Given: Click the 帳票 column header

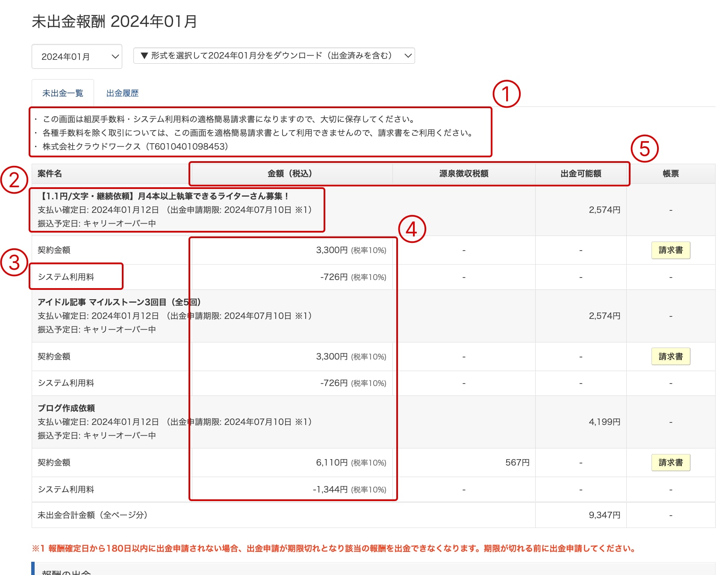Looking at the screenshot, I should [670, 174].
